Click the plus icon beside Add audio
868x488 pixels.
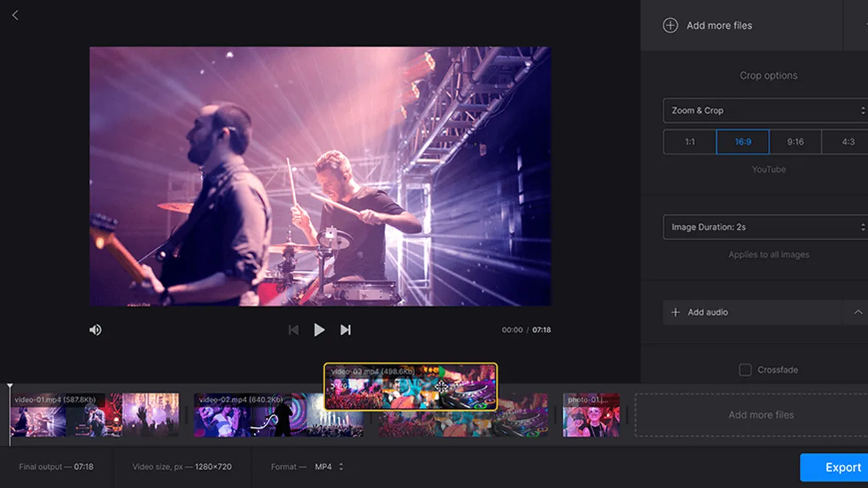[x=675, y=312]
